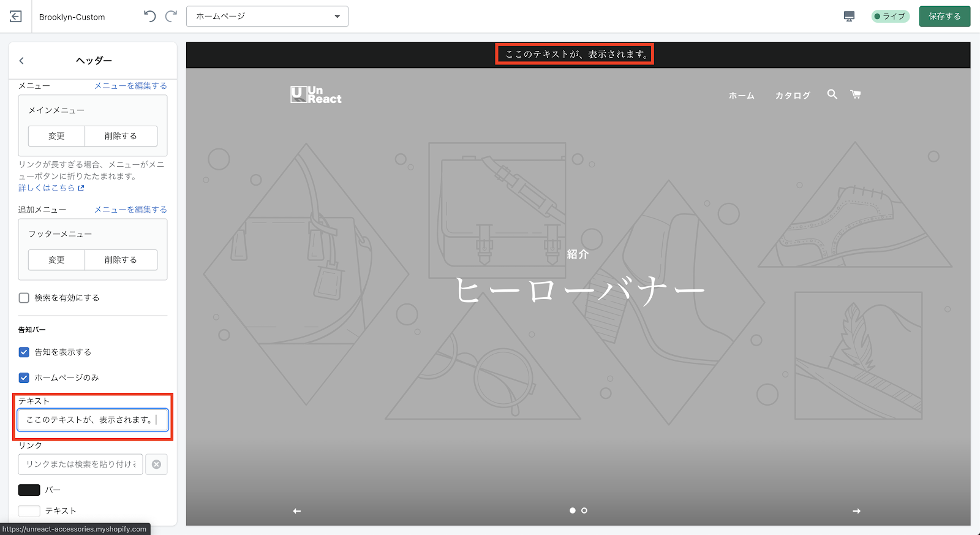The width and height of the screenshot is (980, 535).
Task: Enable the 検索を有効にする checkbox
Action: point(24,298)
